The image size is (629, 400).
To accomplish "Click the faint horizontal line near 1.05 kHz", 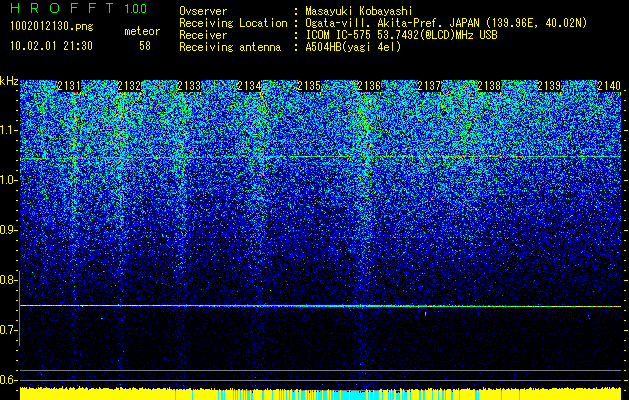I will coord(321,157).
